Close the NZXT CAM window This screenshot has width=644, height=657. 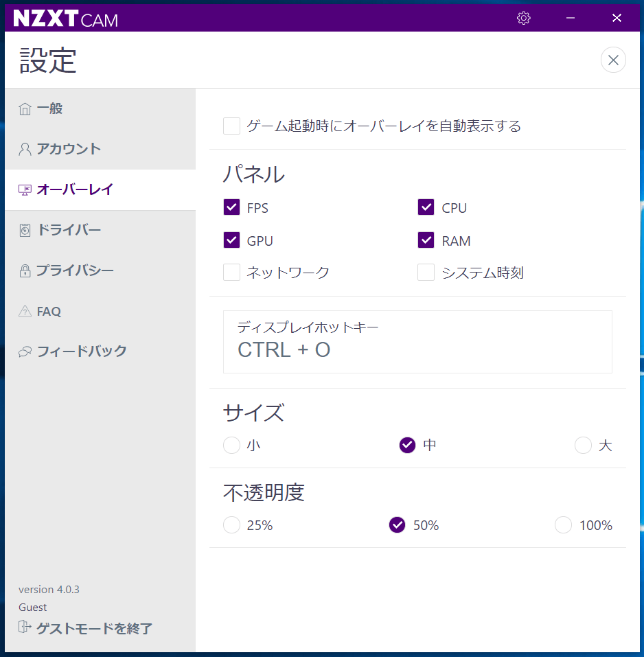(617, 18)
